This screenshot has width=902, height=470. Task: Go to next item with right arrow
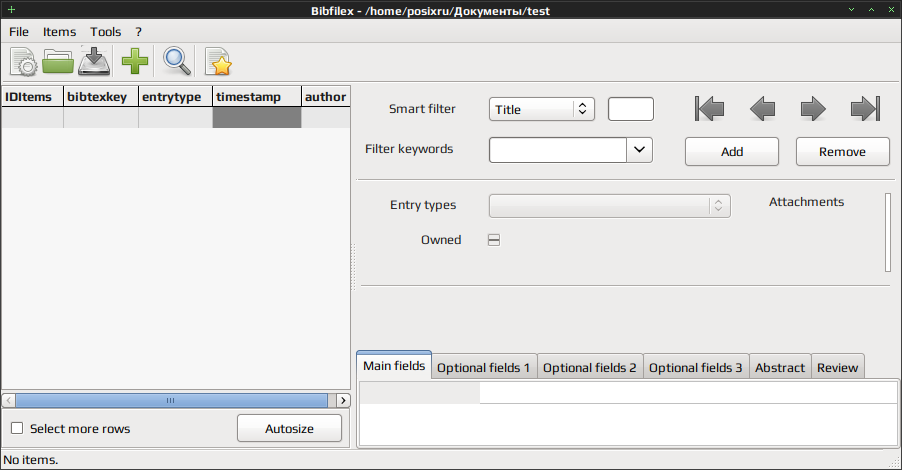[813, 109]
